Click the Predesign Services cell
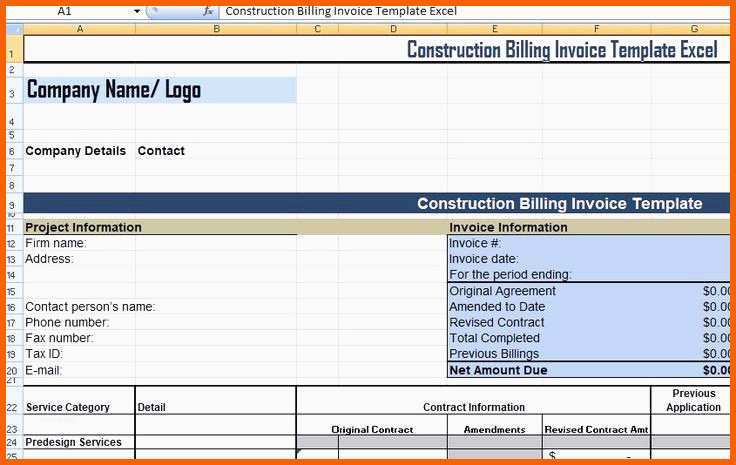The width and height of the screenshot is (736, 465). (79, 442)
